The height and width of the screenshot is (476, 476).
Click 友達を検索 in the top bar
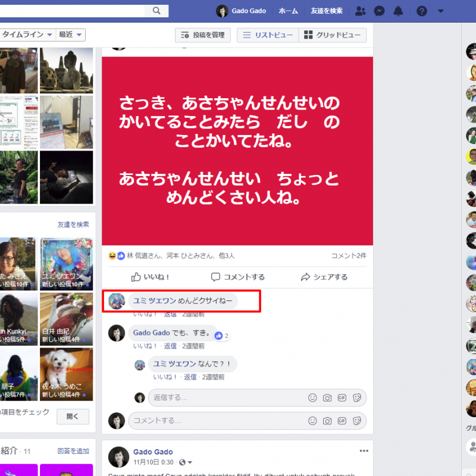pos(327,11)
